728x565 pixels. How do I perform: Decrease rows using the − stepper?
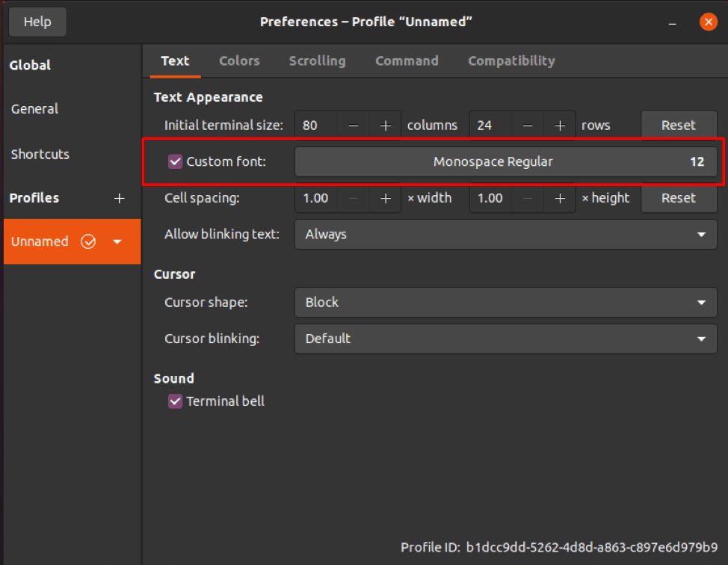click(527, 125)
